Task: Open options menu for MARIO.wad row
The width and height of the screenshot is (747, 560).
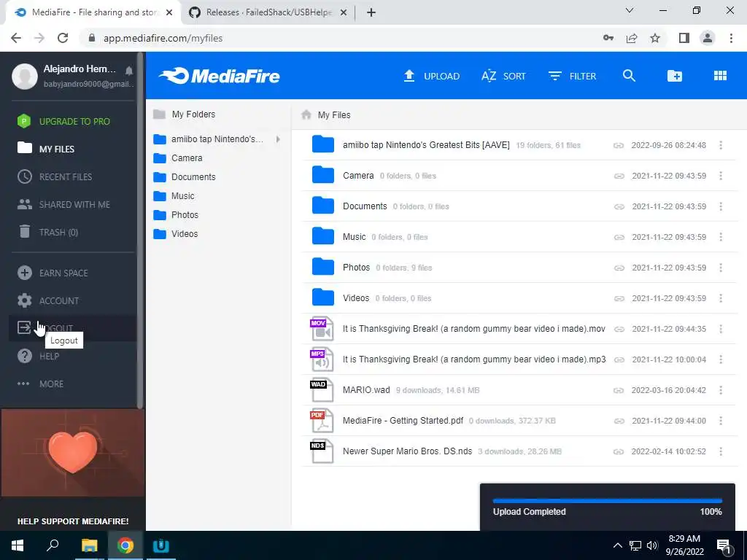Action: (x=721, y=390)
